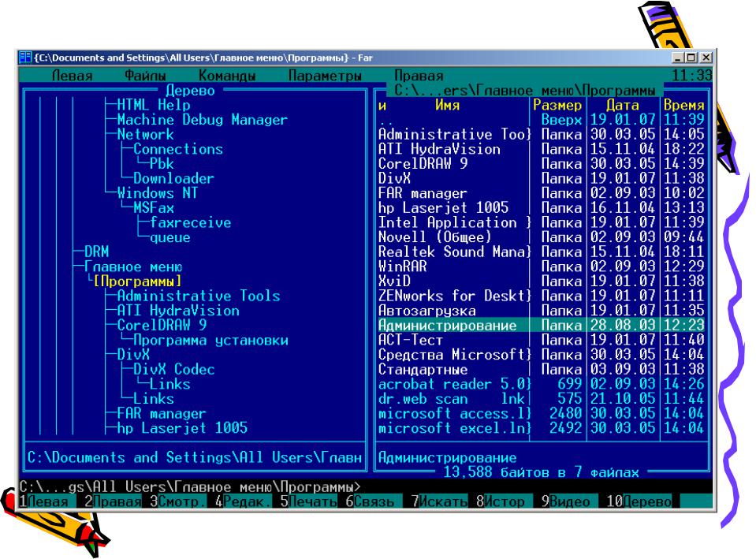Select the XviD folder row

coord(542,281)
